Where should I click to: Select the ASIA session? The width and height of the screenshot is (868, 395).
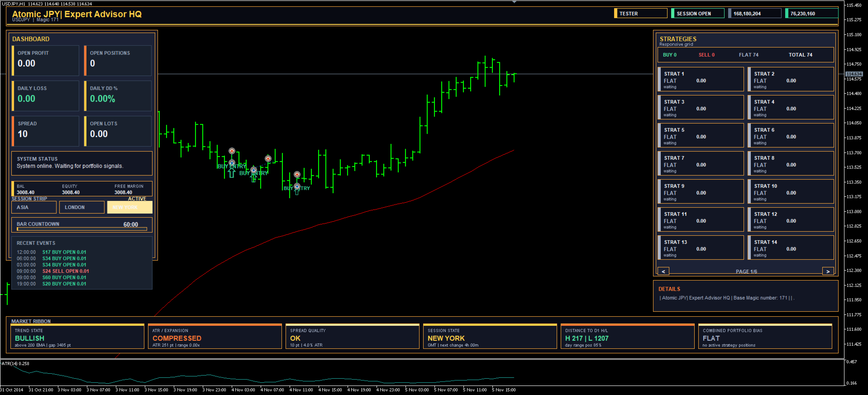[34, 207]
